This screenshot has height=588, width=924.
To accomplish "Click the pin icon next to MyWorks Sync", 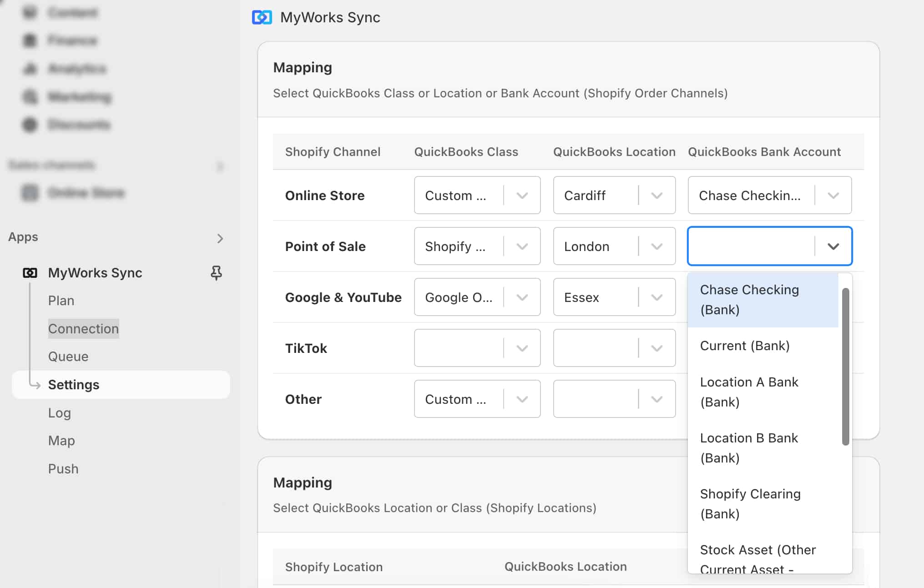I will coord(216,273).
